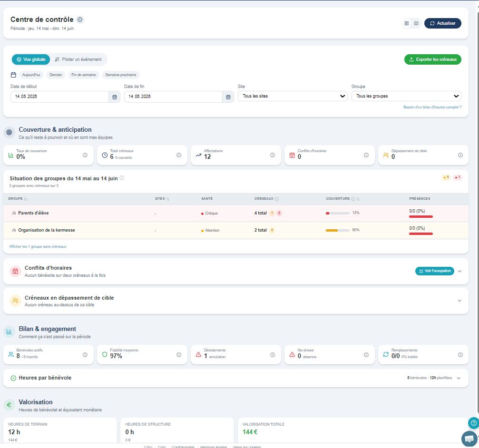Screen dimensions: 479x448
Task: Select the Semaine prochaine quick filter
Action: pos(121,75)
